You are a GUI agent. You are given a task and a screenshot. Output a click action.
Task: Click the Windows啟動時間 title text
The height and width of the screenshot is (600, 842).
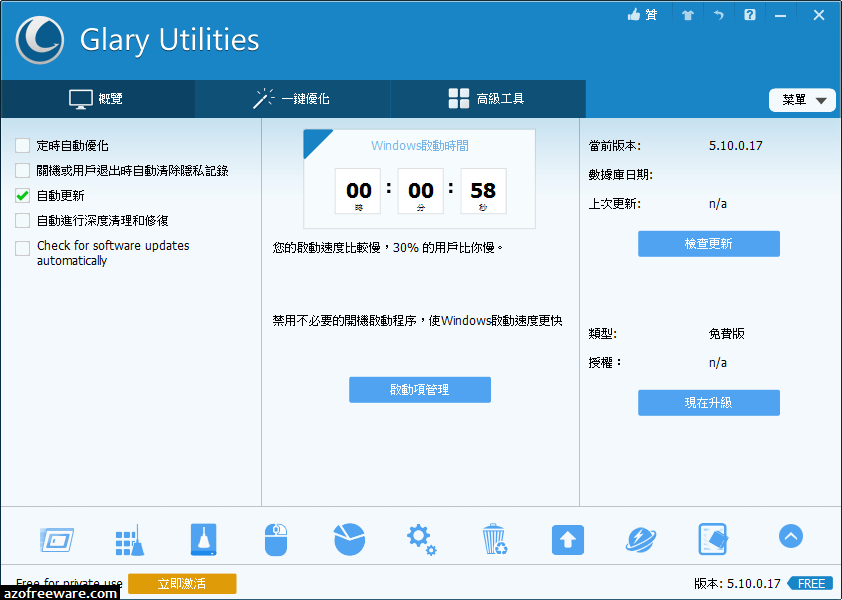tap(420, 146)
